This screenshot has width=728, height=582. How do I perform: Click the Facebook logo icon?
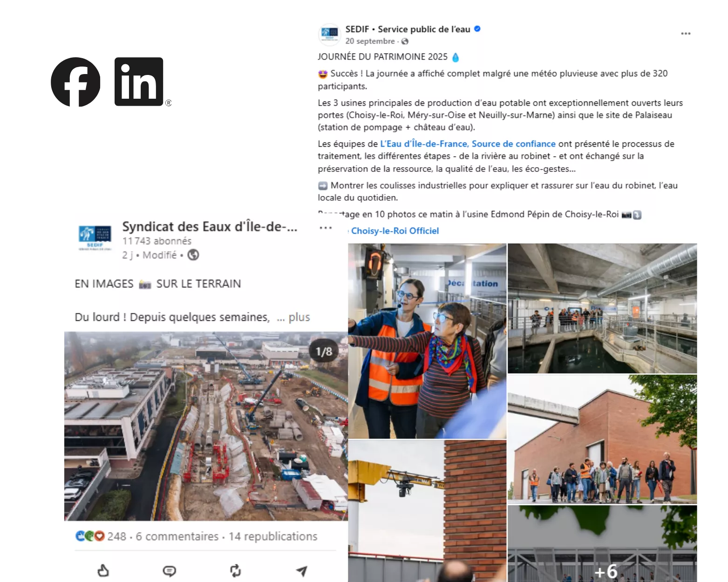tap(75, 82)
